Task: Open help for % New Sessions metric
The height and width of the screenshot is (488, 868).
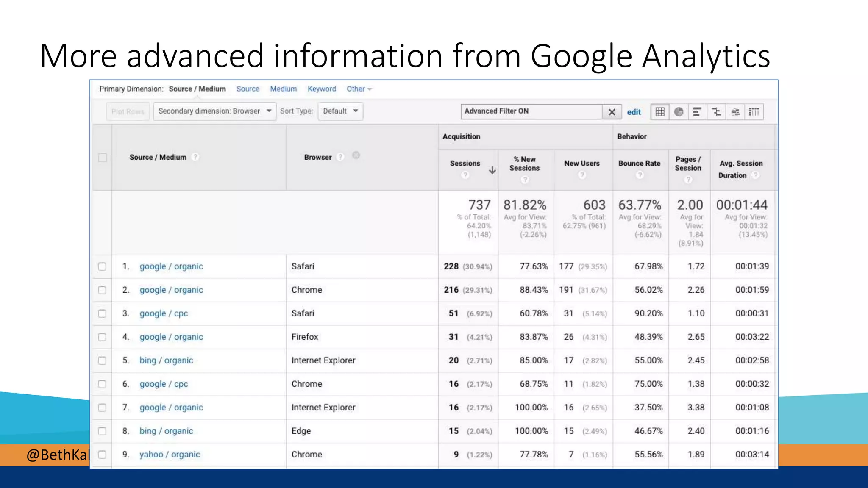Action: coord(525,180)
